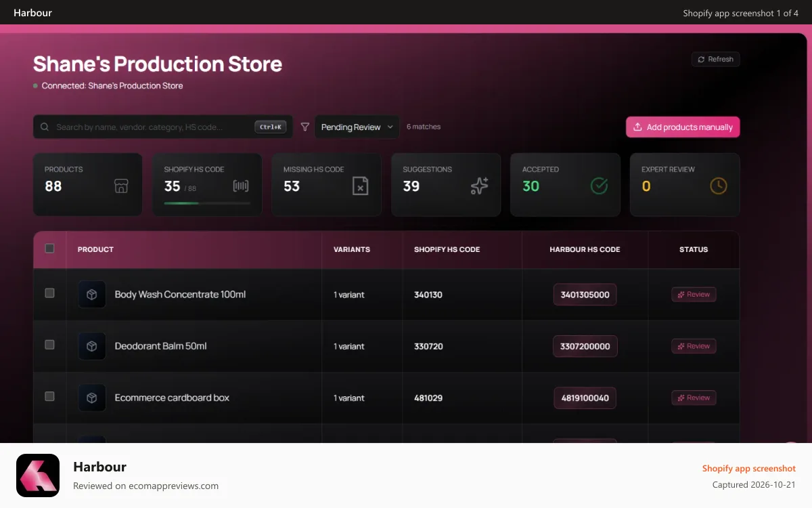The height and width of the screenshot is (508, 812).
Task: Click the green connected status dot
Action: pyautogui.click(x=35, y=86)
